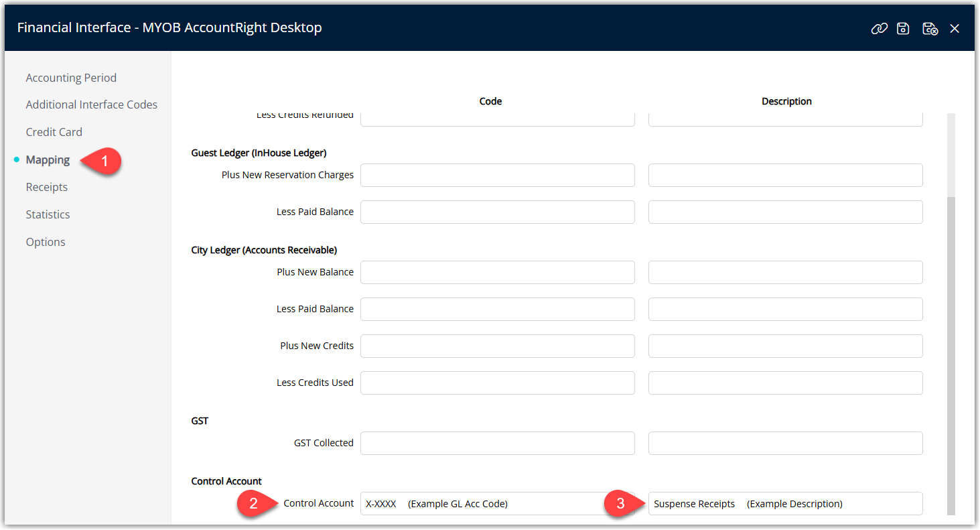Open the Accounting Period section

[71, 78]
